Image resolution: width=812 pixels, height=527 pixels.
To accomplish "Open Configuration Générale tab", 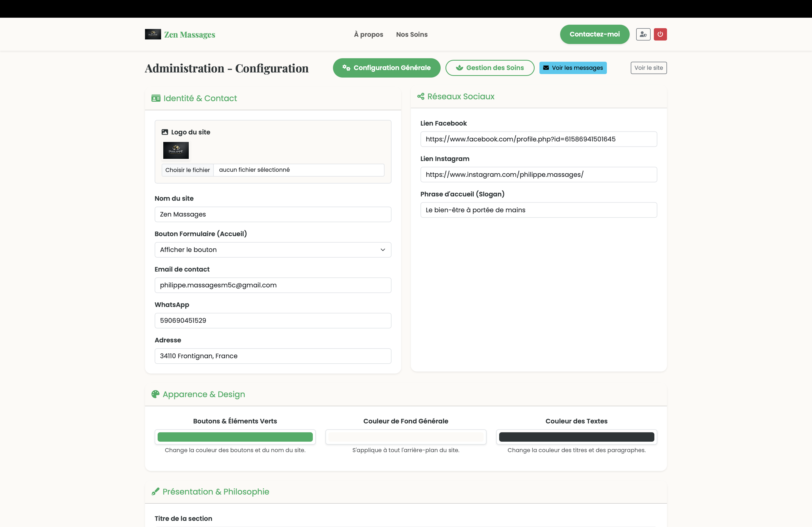I will tap(387, 68).
